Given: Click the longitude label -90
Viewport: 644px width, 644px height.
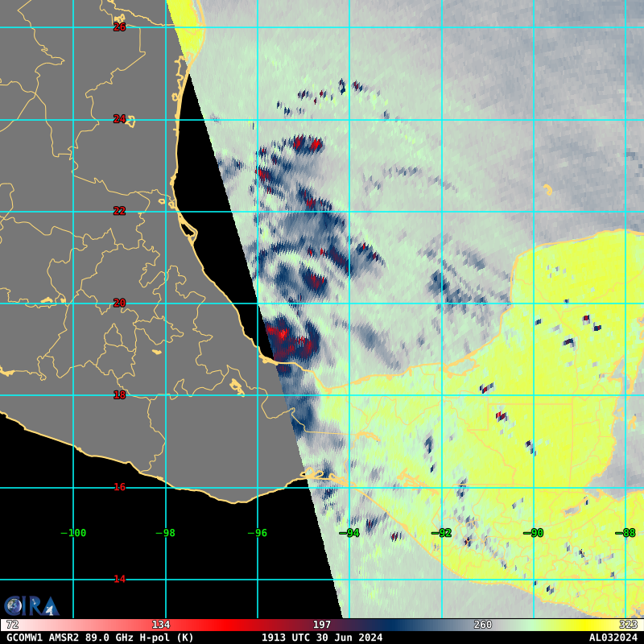Looking at the screenshot, I should pos(534,533).
